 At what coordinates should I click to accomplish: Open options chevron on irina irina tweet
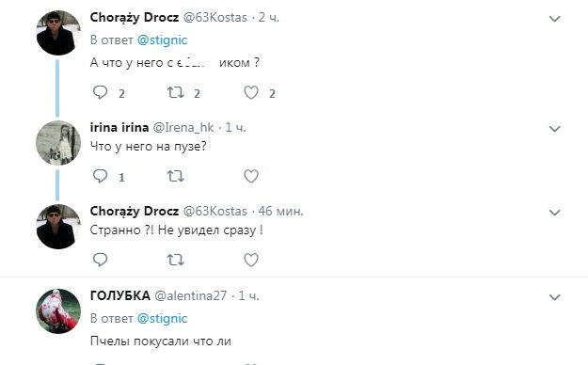[555, 129]
